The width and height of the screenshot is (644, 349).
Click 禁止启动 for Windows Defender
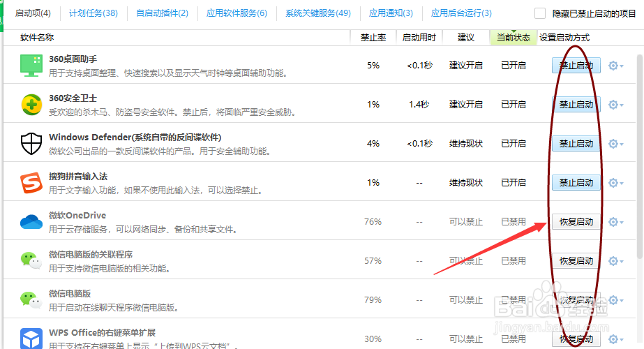[576, 144]
